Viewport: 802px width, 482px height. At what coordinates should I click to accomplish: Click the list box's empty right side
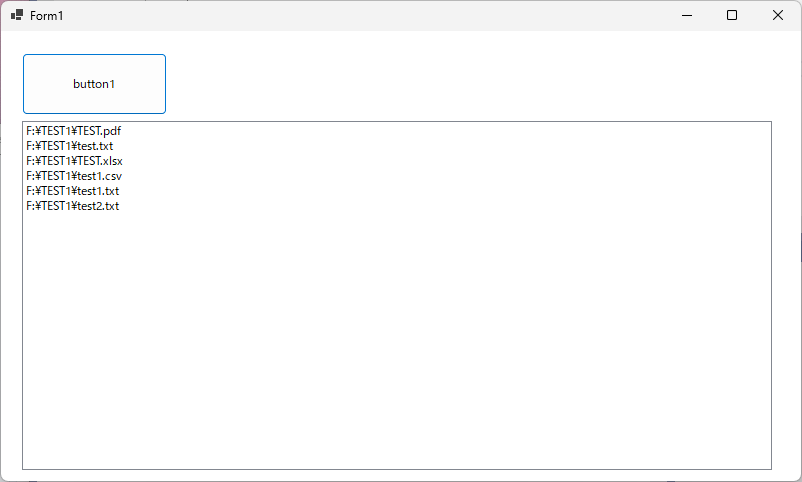pos(650,250)
